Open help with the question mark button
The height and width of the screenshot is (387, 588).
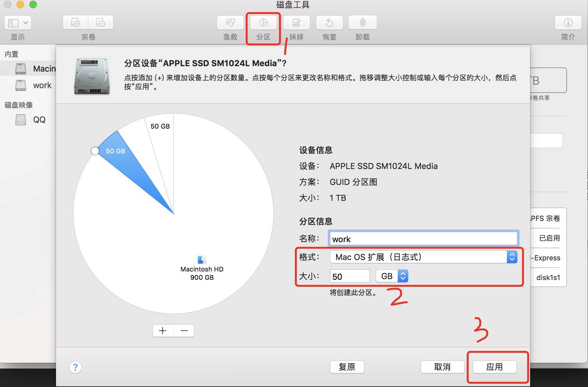[75, 367]
